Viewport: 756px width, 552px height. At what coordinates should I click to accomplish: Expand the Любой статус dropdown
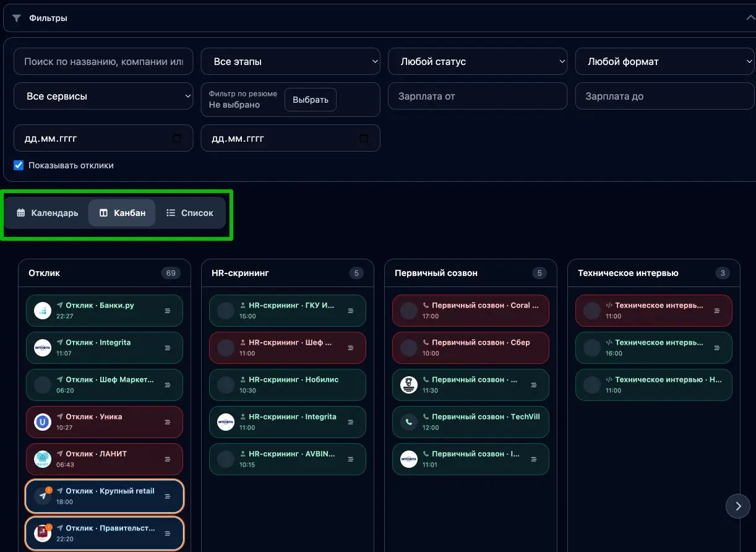tap(477, 62)
